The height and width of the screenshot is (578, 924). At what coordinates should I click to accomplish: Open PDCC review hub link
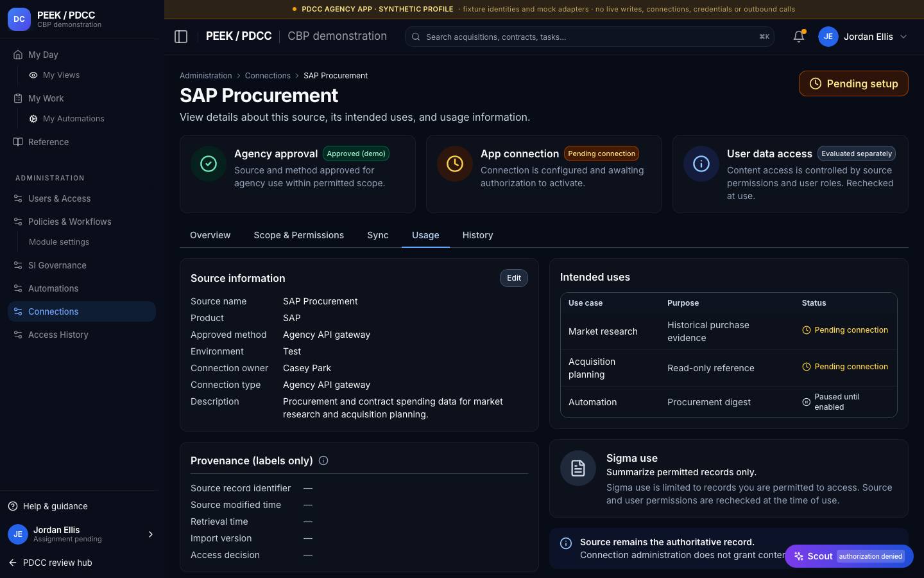click(58, 563)
